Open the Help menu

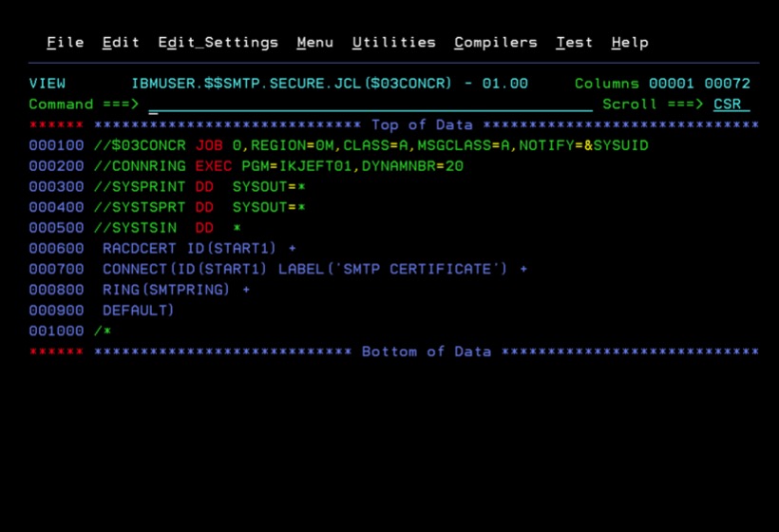[630, 43]
